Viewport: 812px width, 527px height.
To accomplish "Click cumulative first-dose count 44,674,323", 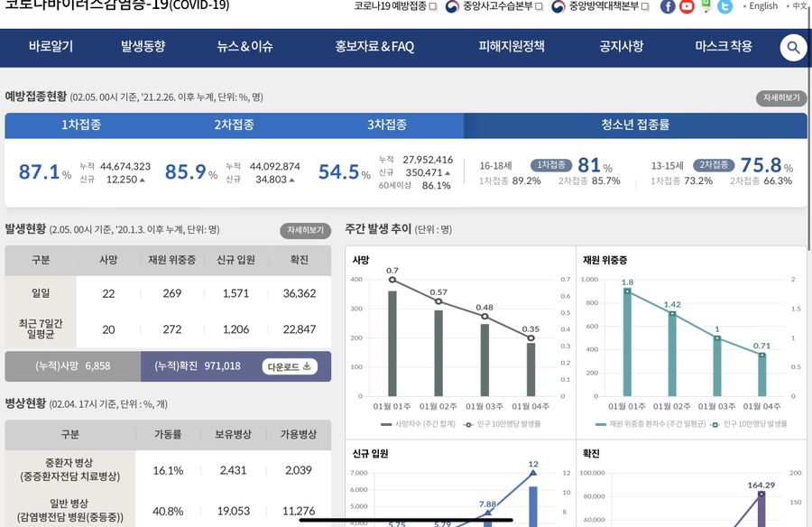I will [125, 166].
